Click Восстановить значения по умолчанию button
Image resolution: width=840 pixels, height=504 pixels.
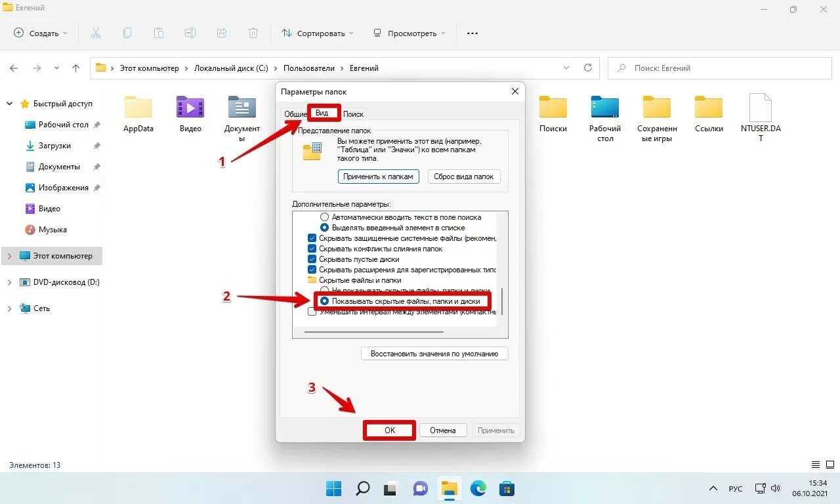tap(434, 354)
